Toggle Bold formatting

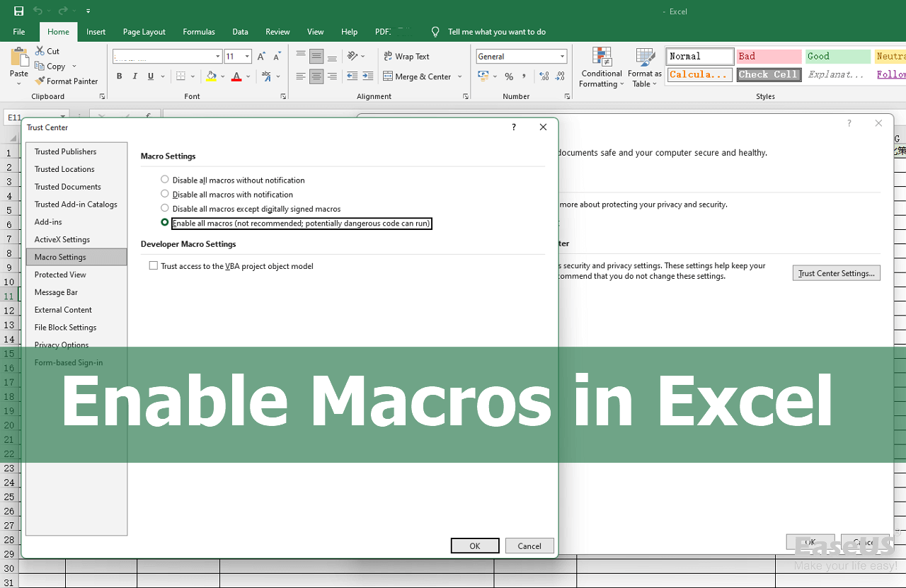120,76
